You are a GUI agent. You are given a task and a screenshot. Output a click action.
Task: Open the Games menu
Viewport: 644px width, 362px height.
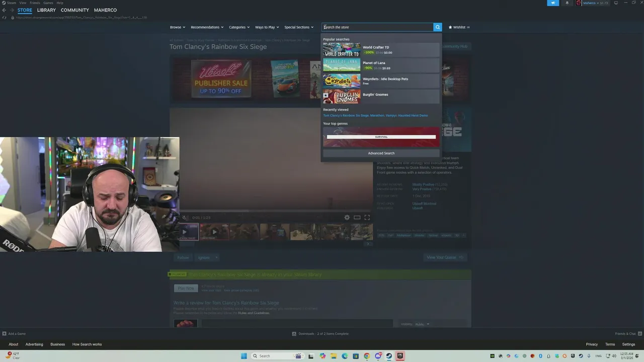[x=48, y=3]
